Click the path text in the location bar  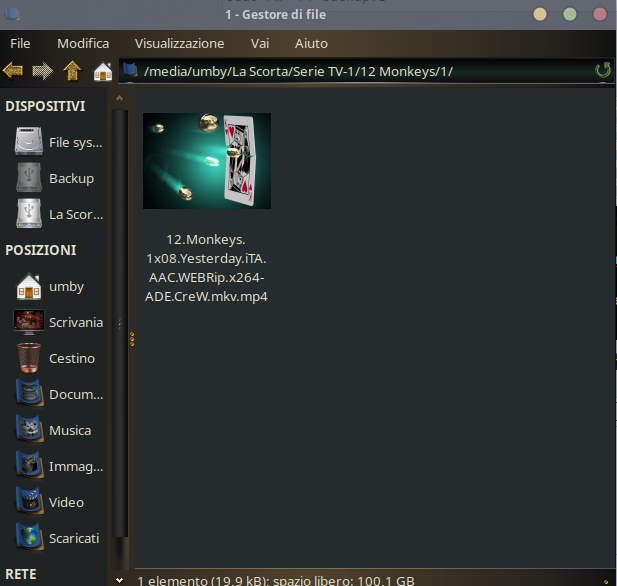[298, 72]
